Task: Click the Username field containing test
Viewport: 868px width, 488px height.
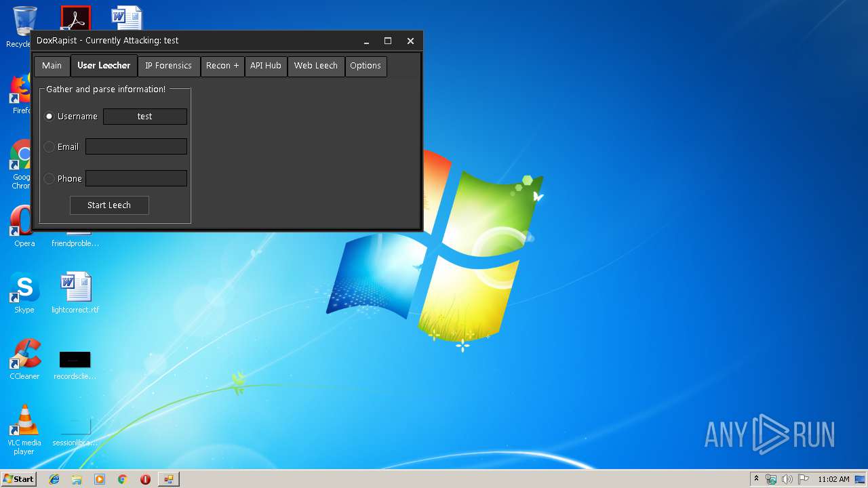Action: tap(145, 117)
